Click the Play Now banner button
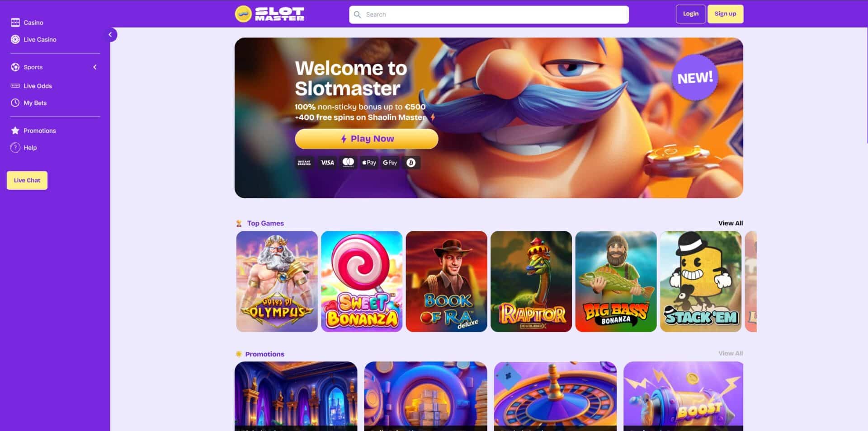 367,139
